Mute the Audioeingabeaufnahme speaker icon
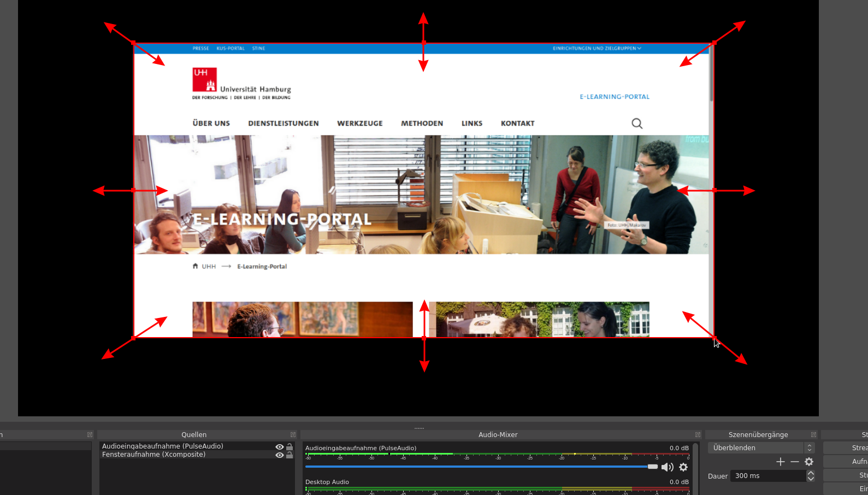 pos(667,467)
